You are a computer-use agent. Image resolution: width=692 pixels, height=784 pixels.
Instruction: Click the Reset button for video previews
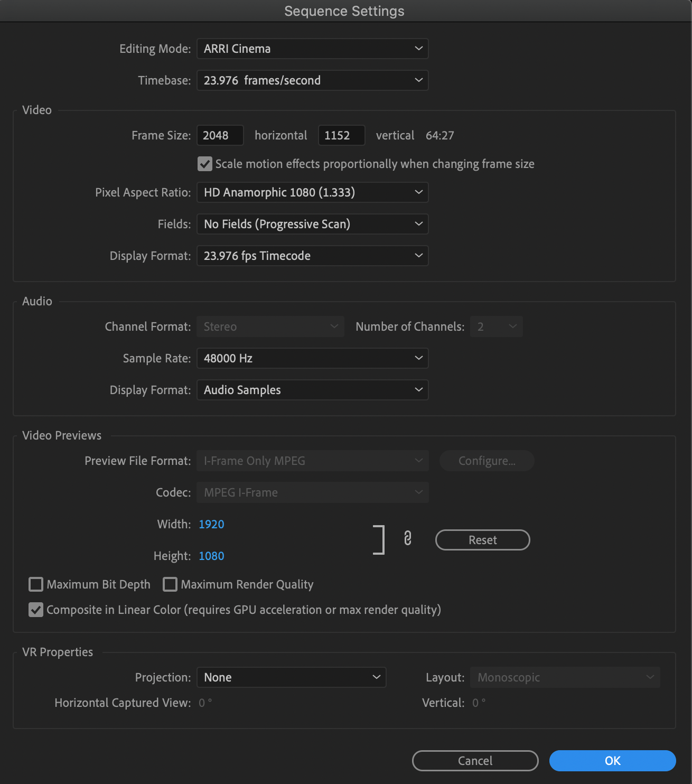pyautogui.click(x=482, y=539)
